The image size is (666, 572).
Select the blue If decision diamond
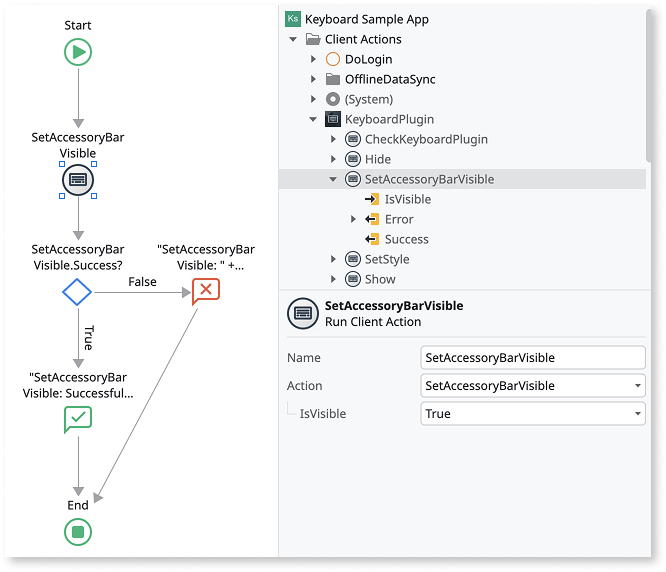77,292
